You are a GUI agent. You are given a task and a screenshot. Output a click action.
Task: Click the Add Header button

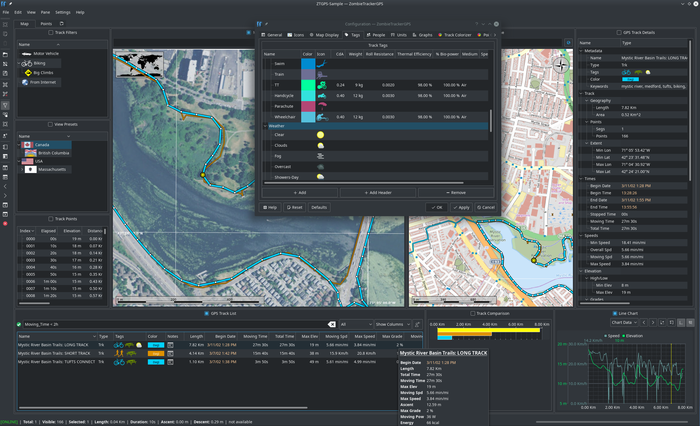[x=378, y=192]
